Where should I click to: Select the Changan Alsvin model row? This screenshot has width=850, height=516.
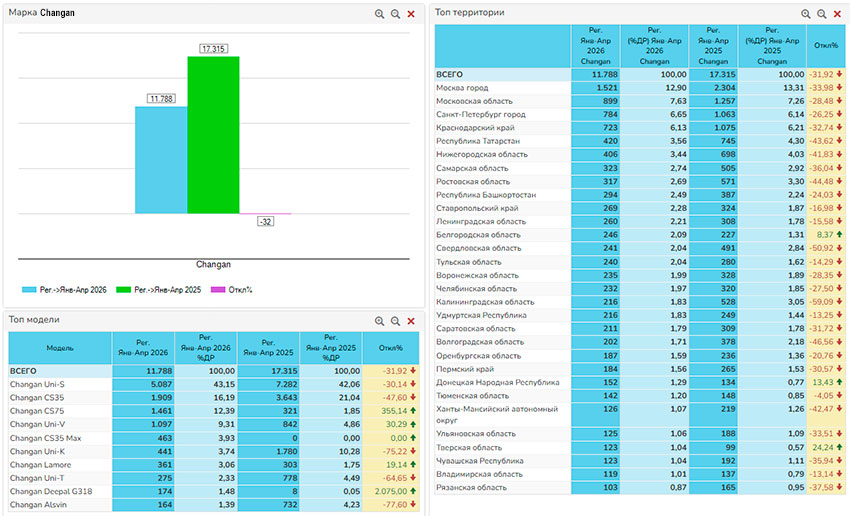(214, 505)
